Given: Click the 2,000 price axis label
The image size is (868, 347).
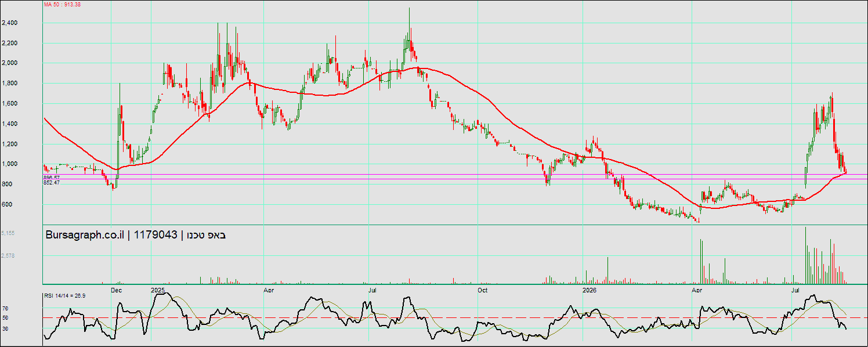Looking at the screenshot, I should (x=11, y=63).
